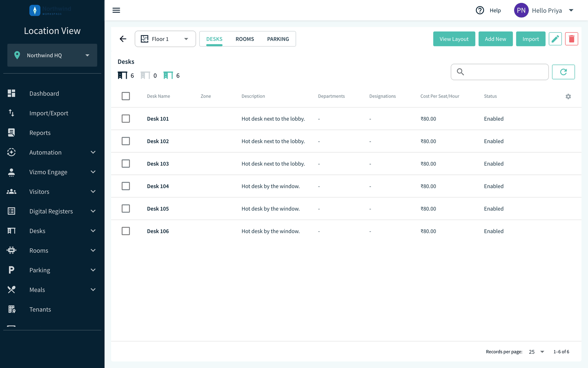588x368 pixels.
Task: Click the PN user avatar
Action: click(521, 10)
